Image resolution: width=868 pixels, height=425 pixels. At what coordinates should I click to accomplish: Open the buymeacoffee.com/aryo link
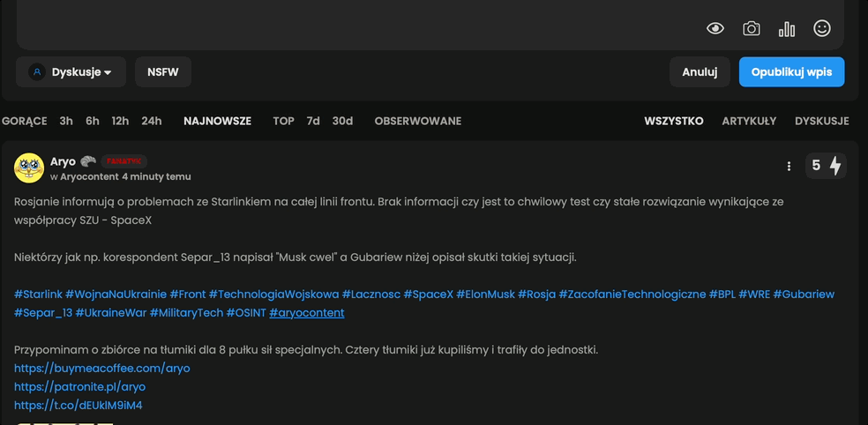102,368
